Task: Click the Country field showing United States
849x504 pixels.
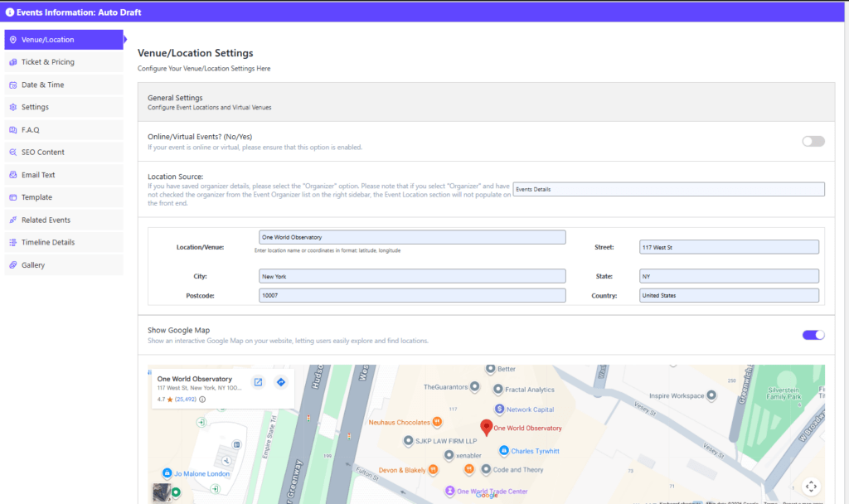Action: pyautogui.click(x=729, y=295)
